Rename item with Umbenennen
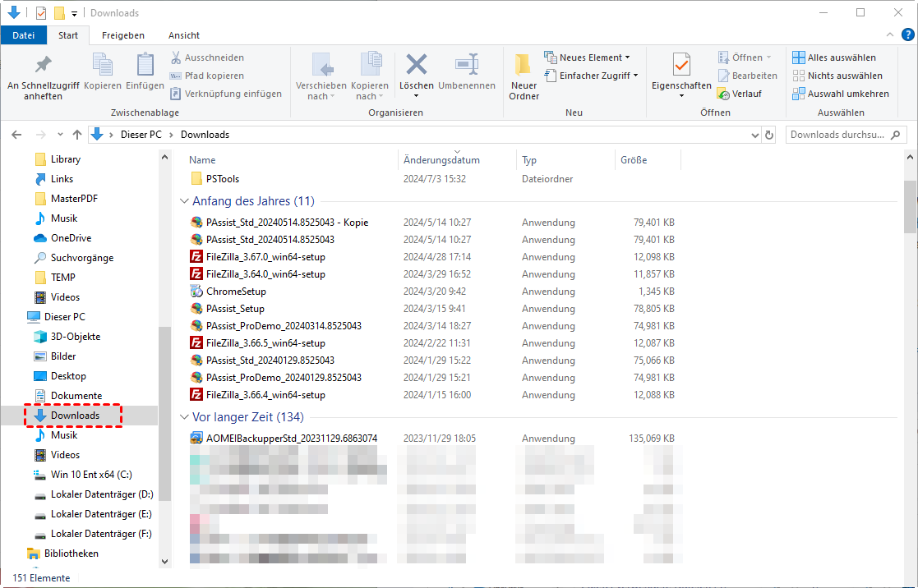This screenshot has width=918, height=588. pyautogui.click(x=467, y=72)
